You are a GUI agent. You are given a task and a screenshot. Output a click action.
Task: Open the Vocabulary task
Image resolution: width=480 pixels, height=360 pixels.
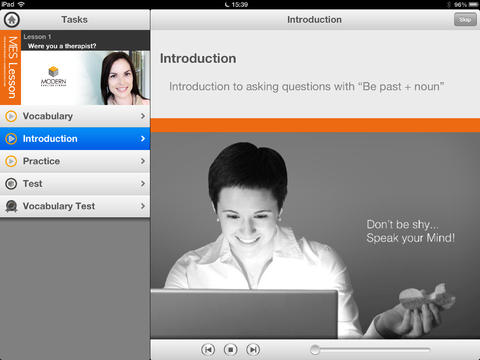(75, 116)
